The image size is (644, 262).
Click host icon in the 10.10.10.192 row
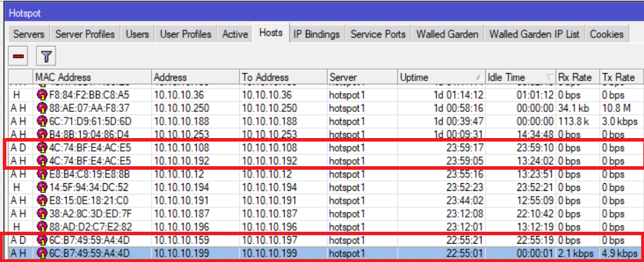pyautogui.click(x=42, y=161)
